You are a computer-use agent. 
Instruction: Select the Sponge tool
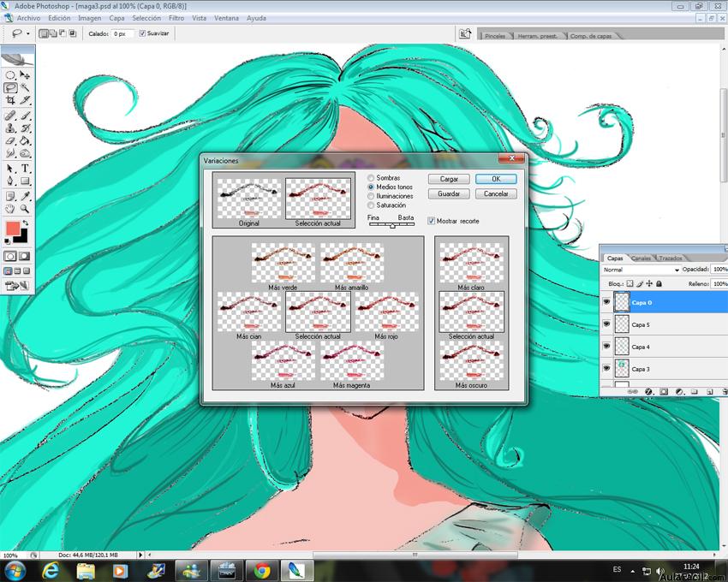(25, 153)
